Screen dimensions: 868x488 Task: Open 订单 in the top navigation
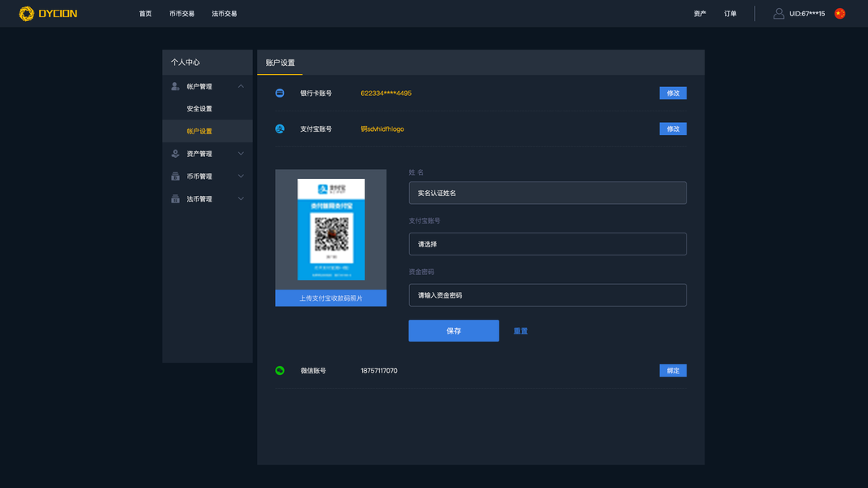[x=731, y=14]
